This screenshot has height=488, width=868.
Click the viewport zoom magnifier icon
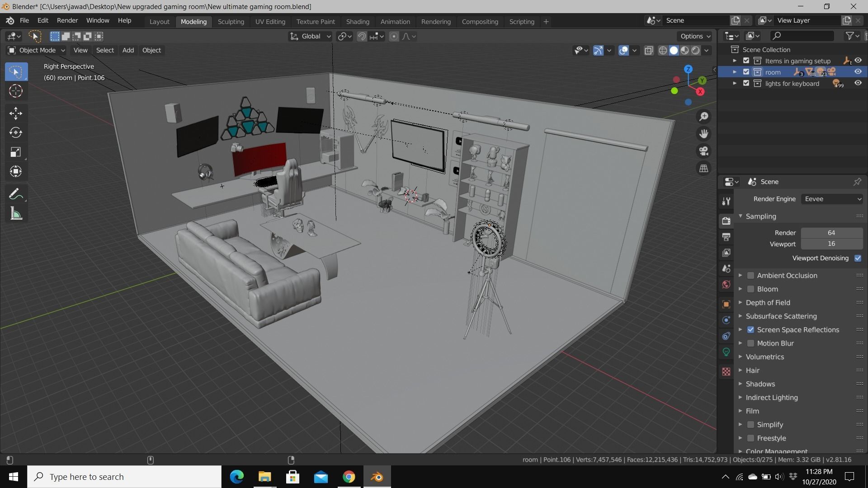(x=704, y=117)
